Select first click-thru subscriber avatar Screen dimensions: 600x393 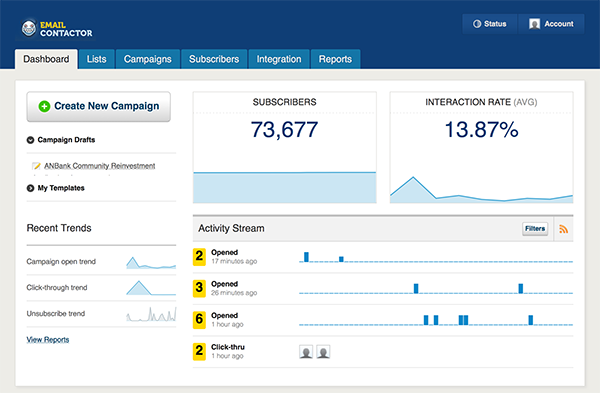(306, 352)
